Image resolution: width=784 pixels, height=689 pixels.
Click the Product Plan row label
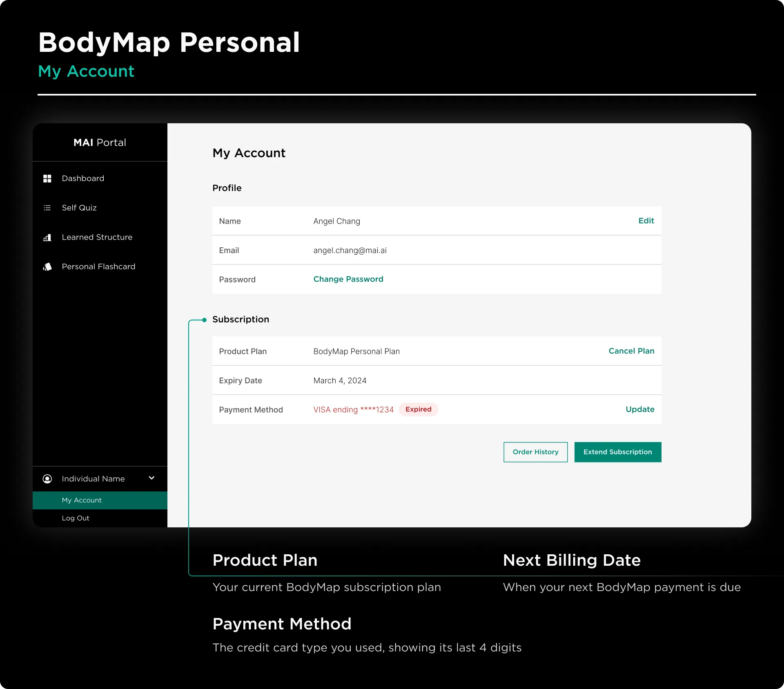[243, 351]
